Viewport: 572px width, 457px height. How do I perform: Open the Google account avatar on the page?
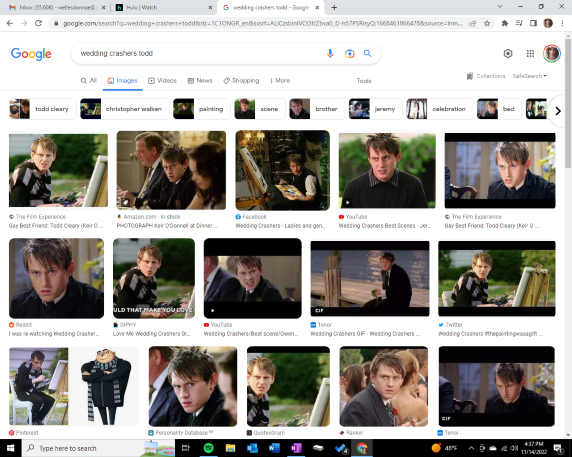[x=552, y=54]
